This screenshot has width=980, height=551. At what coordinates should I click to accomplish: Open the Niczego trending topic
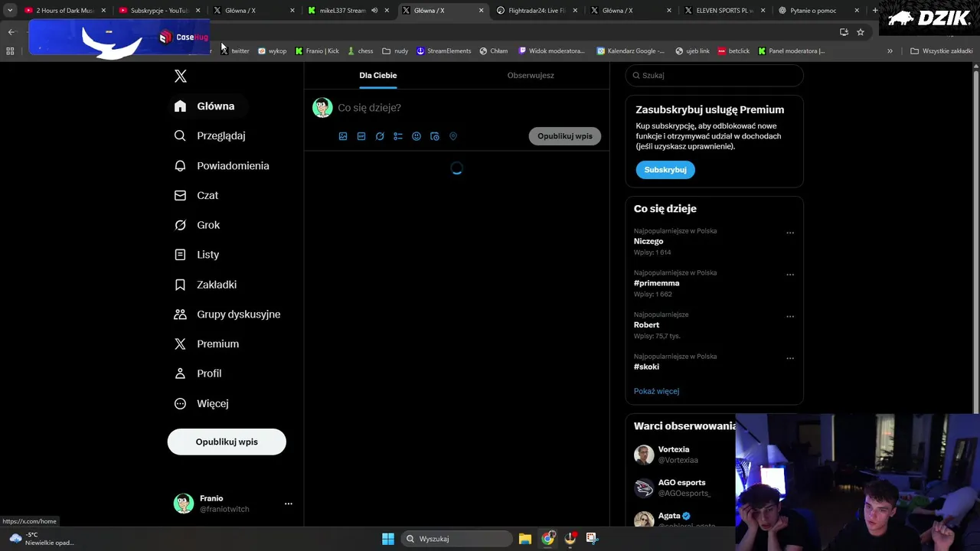(648, 241)
